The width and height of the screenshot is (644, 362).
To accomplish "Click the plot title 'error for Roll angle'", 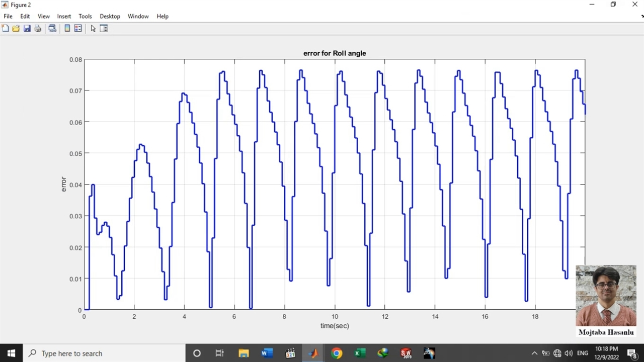I will 334,53.
